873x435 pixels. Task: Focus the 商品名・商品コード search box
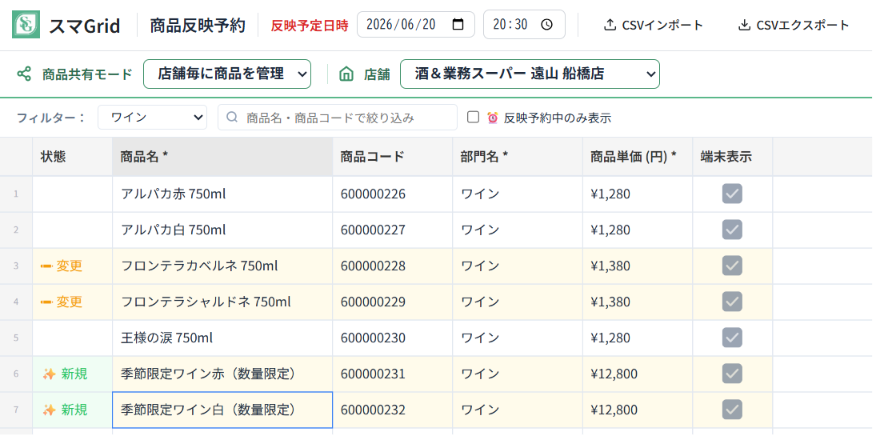click(337, 118)
